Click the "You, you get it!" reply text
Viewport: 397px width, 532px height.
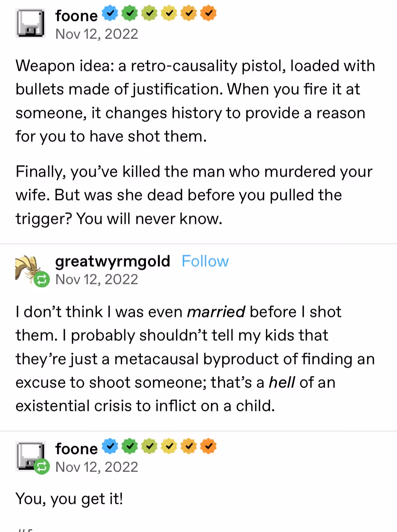pyautogui.click(x=69, y=499)
